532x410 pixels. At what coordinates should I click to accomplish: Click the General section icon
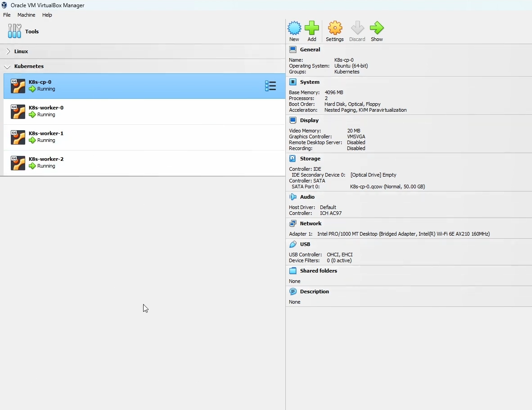(x=293, y=50)
